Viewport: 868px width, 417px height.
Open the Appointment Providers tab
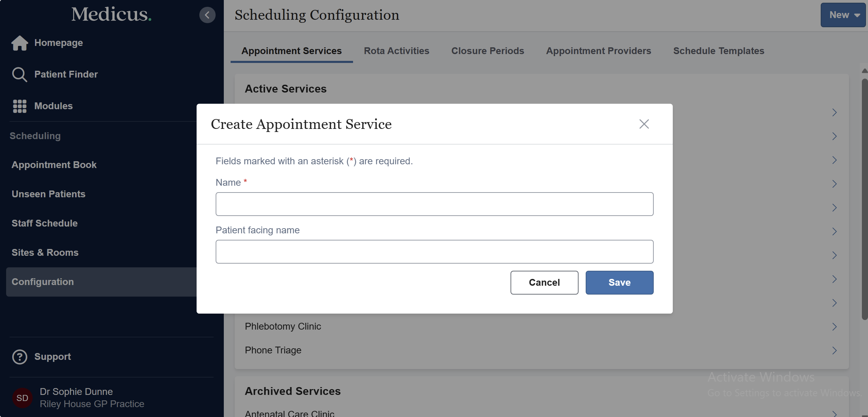point(598,51)
